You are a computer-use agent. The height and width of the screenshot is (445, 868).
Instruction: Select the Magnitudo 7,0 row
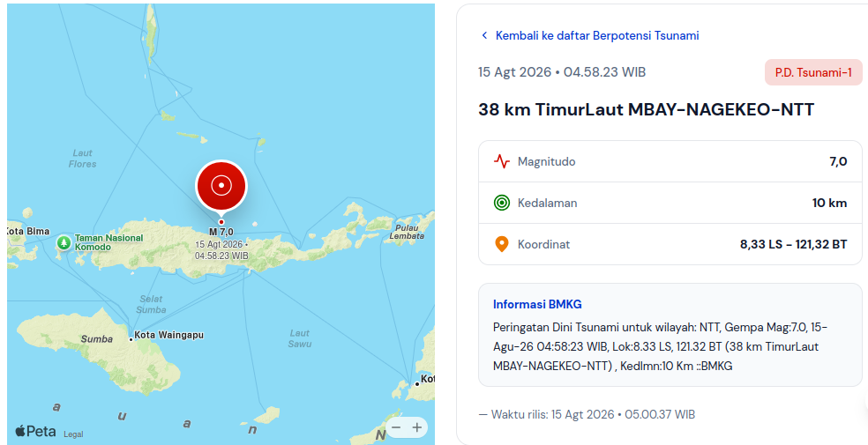670,161
